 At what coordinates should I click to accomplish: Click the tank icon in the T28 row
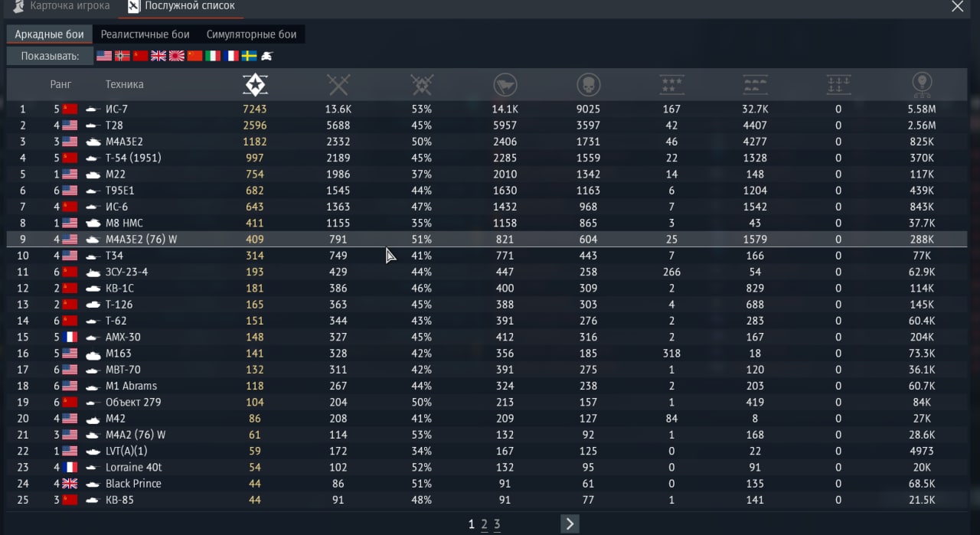pos(93,126)
